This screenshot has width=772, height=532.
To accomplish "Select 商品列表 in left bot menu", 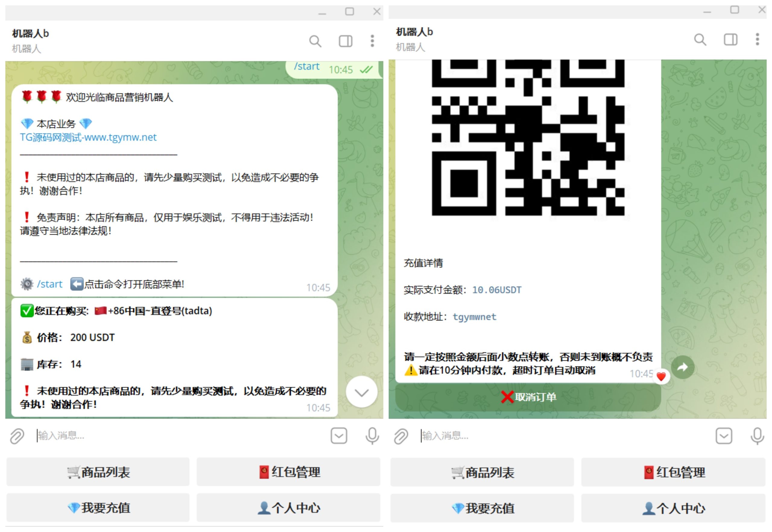I will click(x=98, y=472).
